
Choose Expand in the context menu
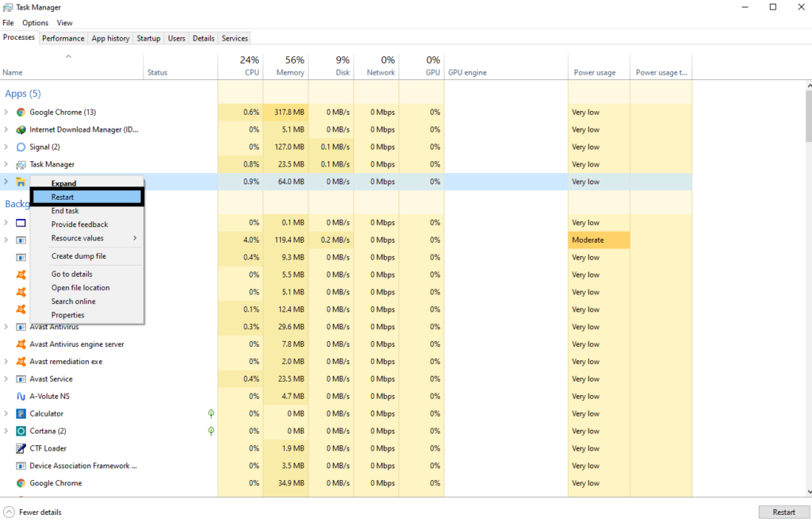[87, 183]
